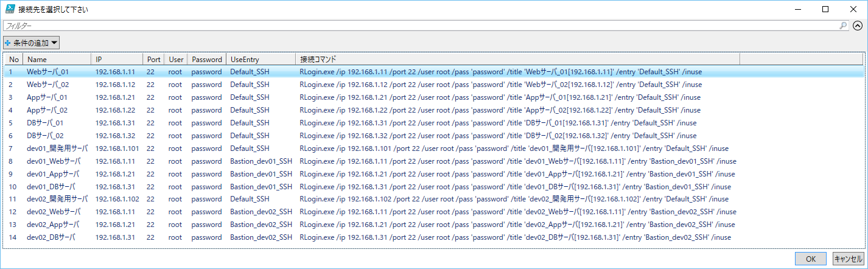Click Default_SSH in DBサーバ_01 row
Image resolution: width=868 pixels, height=269 pixels.
[250, 123]
